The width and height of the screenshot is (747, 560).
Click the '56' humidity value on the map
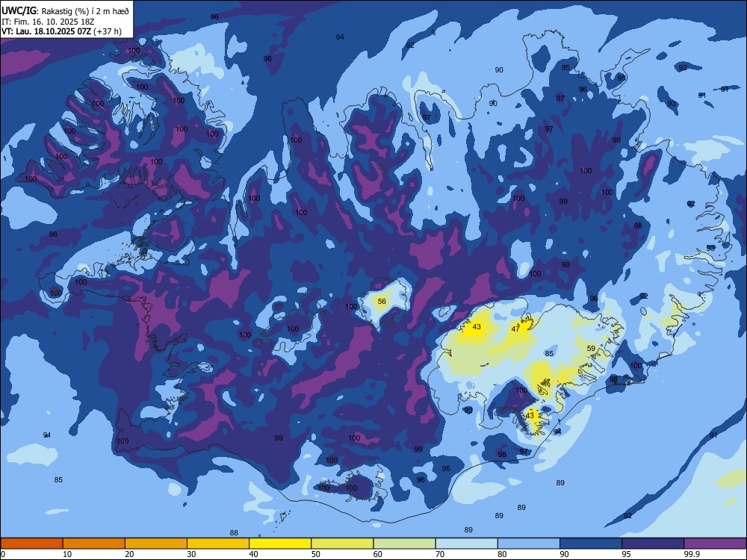382,302
